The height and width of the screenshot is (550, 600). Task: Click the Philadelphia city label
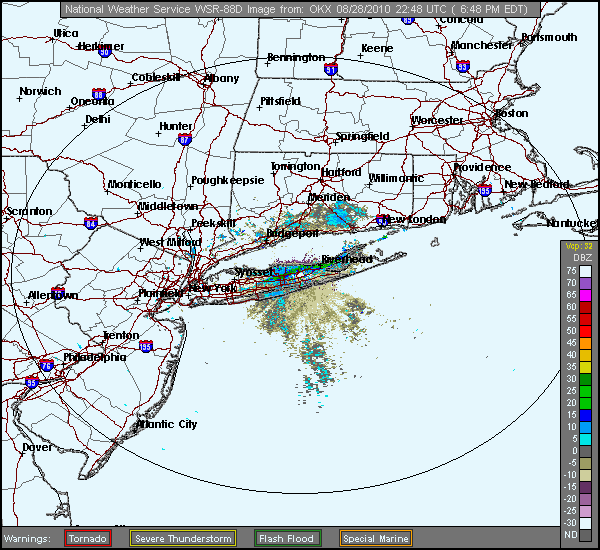(x=95, y=357)
